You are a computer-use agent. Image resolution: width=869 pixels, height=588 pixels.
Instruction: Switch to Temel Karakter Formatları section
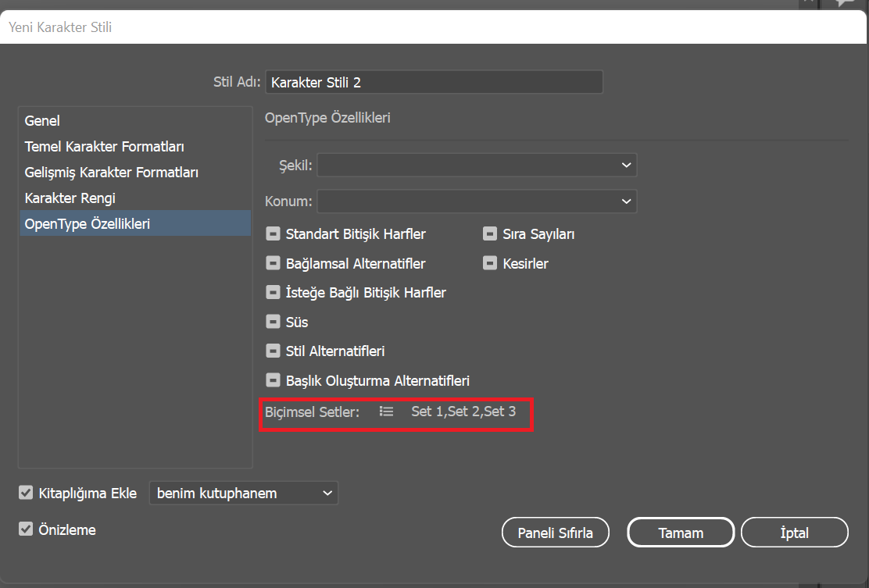pos(105,147)
